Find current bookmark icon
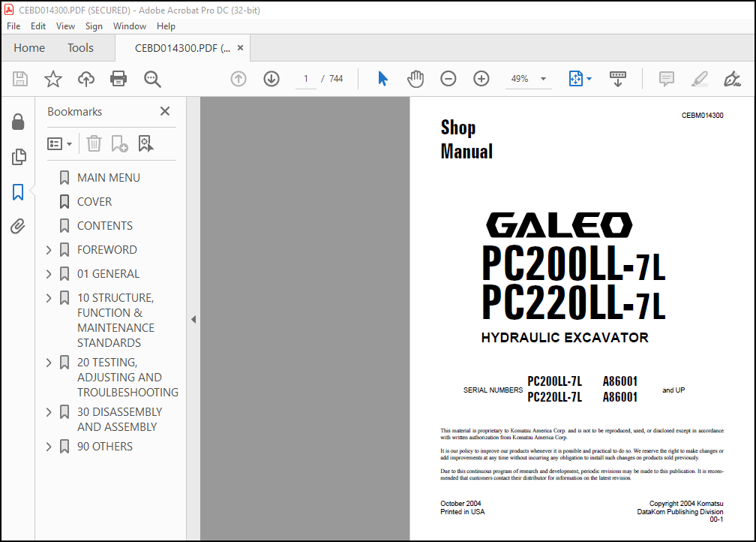This screenshot has width=756, height=542. pyautogui.click(x=145, y=143)
